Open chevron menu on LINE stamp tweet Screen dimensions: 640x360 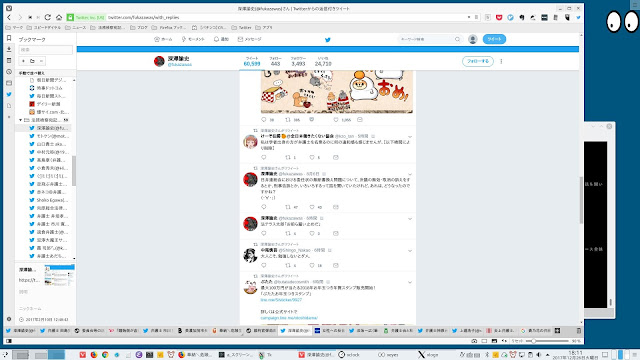pos(410,282)
